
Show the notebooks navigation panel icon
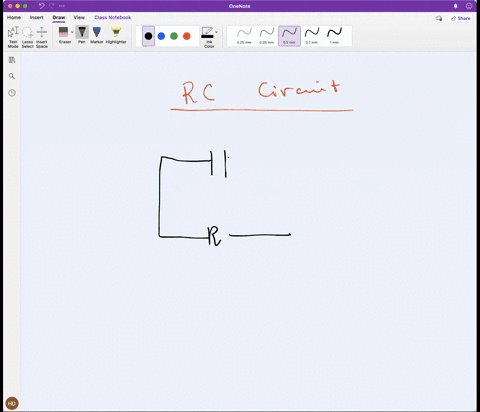pyautogui.click(x=12, y=60)
